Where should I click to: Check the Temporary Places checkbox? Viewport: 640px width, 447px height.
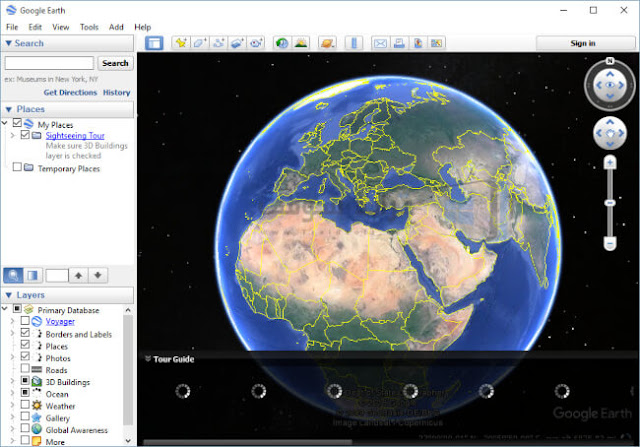coord(17,167)
